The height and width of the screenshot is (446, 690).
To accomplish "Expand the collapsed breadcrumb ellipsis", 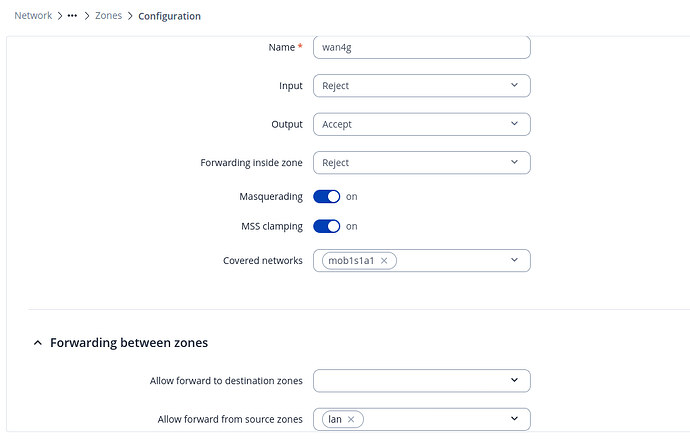I will coord(72,16).
